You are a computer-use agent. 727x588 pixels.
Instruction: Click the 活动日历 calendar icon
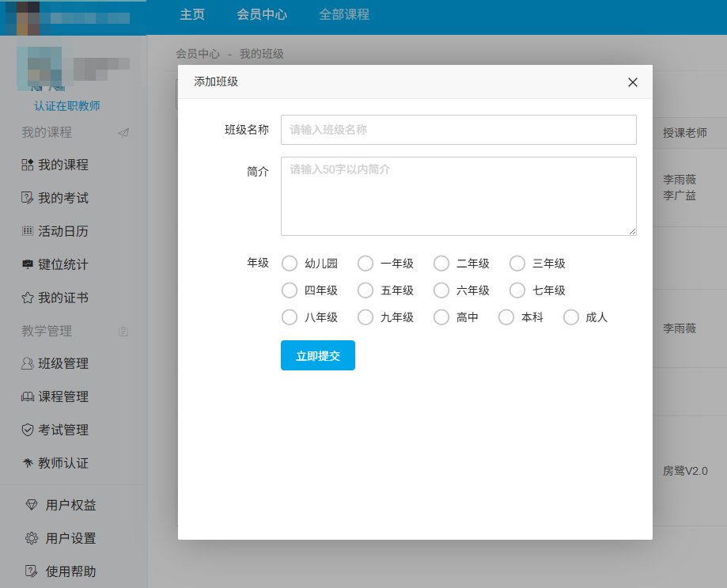(x=27, y=232)
